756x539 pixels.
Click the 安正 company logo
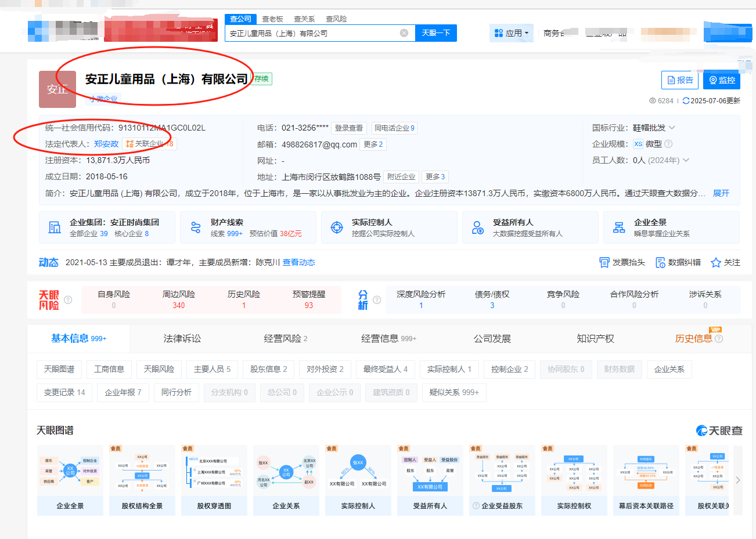click(57, 89)
